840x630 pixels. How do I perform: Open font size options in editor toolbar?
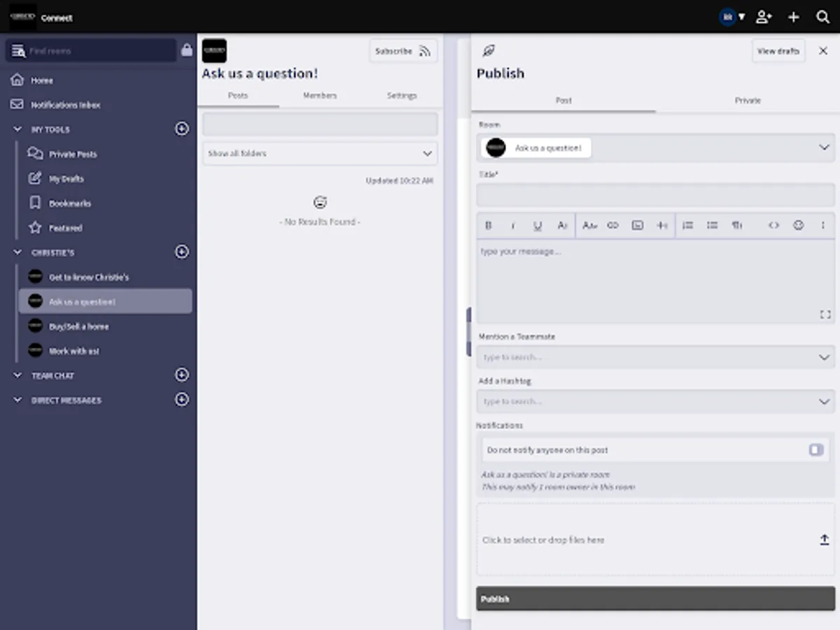tap(562, 225)
